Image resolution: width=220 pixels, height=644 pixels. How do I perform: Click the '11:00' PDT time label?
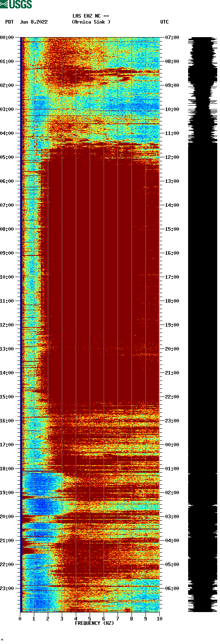pos(7,301)
